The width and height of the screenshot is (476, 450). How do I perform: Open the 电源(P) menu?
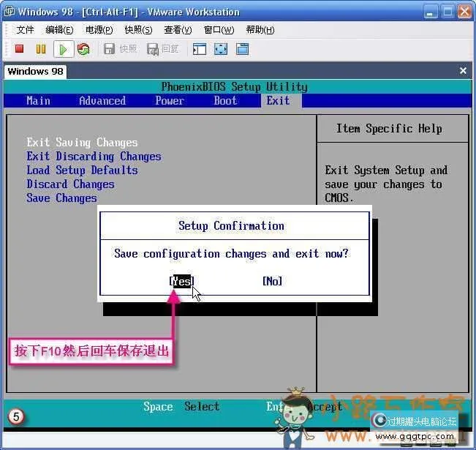point(99,30)
